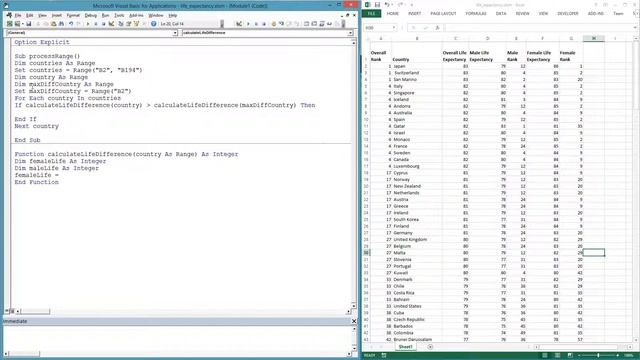
Task: Open Object Browser icon in VBA toolbar
Action: click(136, 24)
